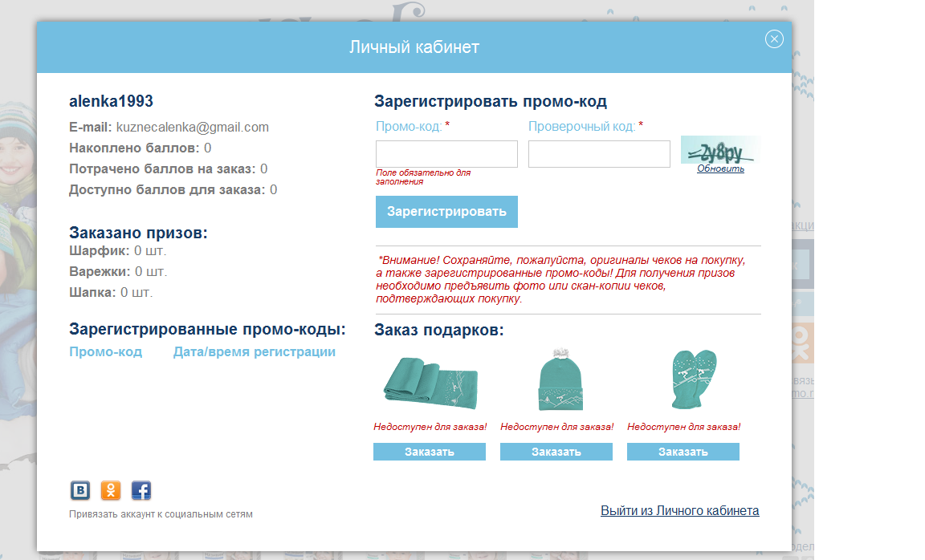This screenshot has width=925, height=560.
Task: Click Привязать аккаунт к социальным сетям text
Action: [x=161, y=514]
